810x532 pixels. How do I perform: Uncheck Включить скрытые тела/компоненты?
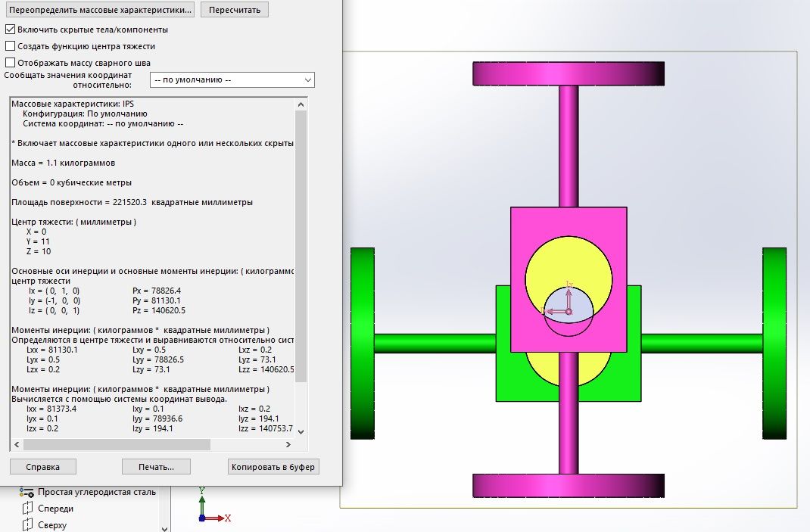click(x=11, y=30)
